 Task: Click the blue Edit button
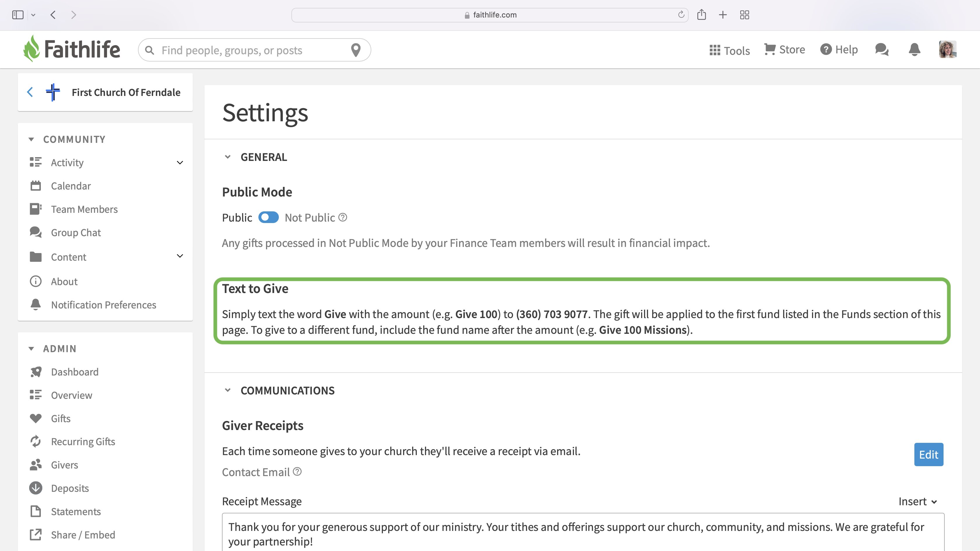click(928, 455)
